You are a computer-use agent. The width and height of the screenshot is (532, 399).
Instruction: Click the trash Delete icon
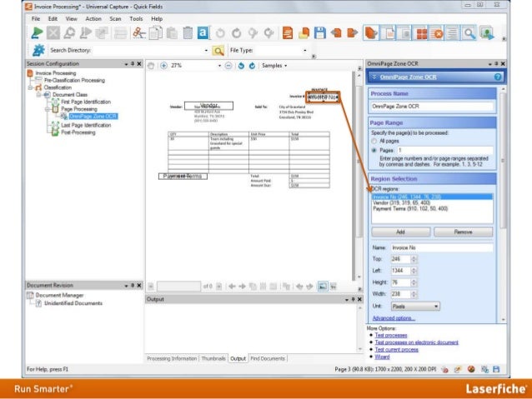(188, 33)
